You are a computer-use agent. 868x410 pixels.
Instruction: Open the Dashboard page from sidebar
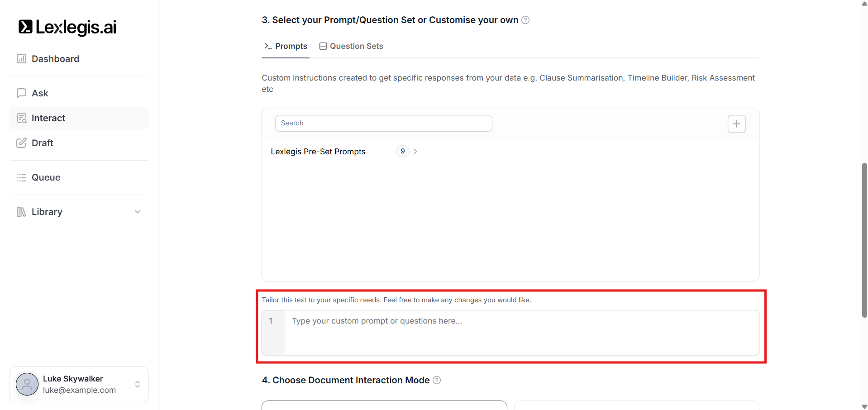click(55, 59)
